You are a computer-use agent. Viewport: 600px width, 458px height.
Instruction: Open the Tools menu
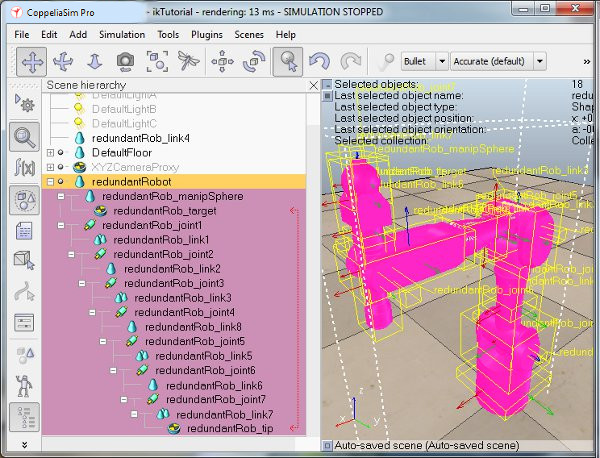coord(168,34)
